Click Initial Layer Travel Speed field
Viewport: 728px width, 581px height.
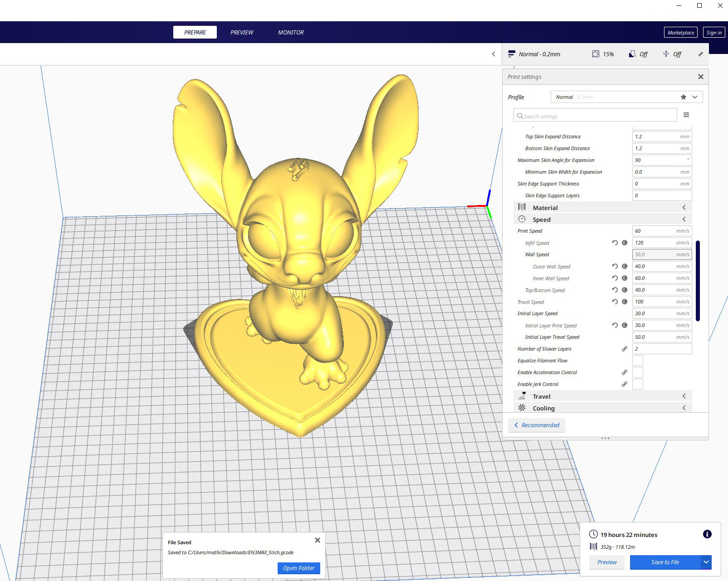point(662,337)
